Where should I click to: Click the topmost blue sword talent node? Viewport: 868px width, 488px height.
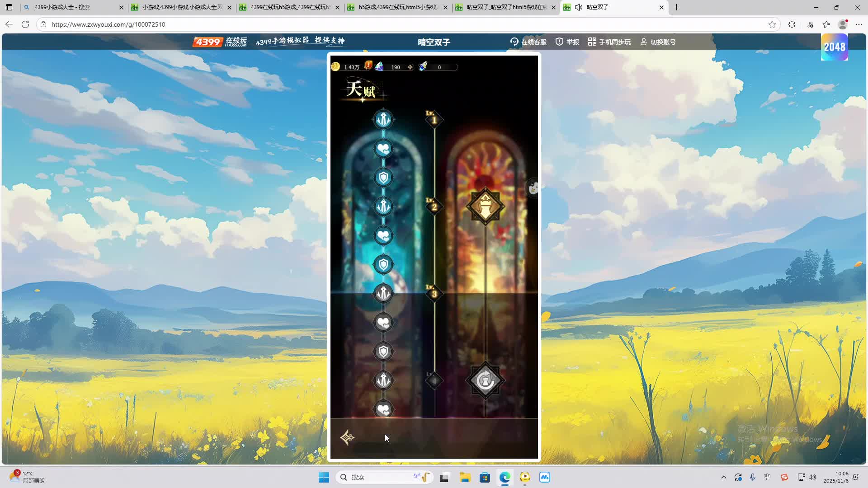point(383,120)
